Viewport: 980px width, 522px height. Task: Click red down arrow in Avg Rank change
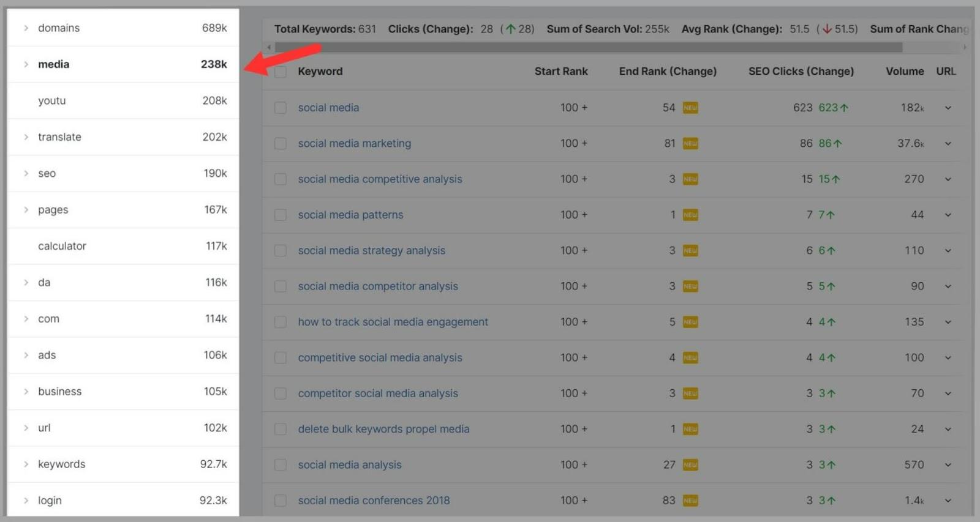[827, 29]
